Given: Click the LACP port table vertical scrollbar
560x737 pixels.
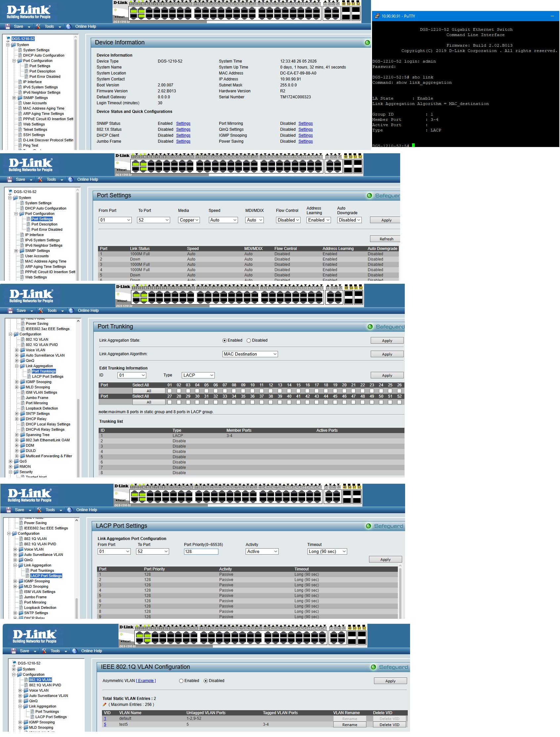Looking at the screenshot, I should coord(400,592).
